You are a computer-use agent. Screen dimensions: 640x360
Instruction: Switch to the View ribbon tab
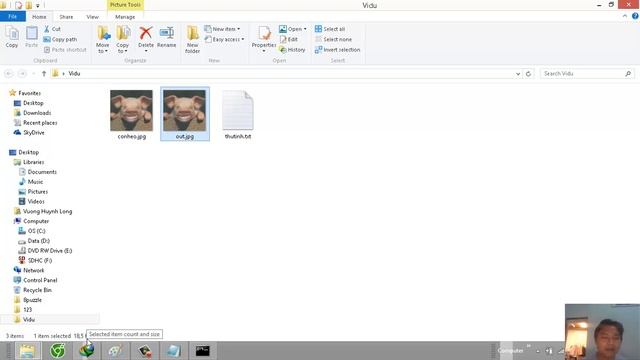[93, 17]
